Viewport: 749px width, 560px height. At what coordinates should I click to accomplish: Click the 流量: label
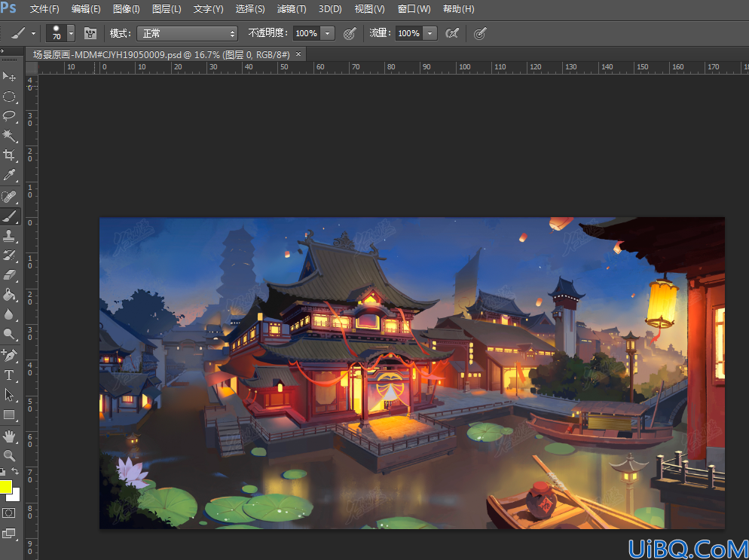[381, 33]
